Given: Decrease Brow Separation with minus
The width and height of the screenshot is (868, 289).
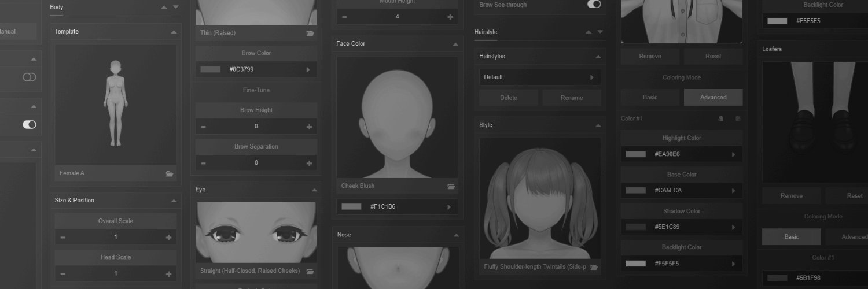Looking at the screenshot, I should tap(203, 163).
